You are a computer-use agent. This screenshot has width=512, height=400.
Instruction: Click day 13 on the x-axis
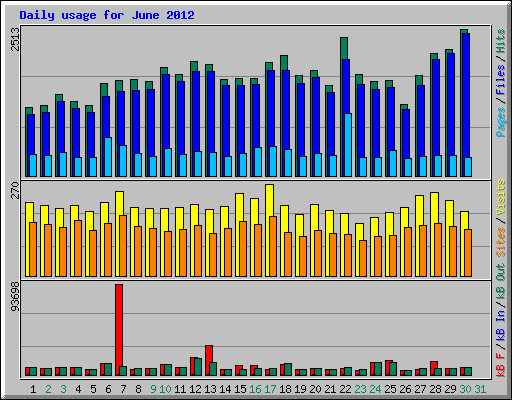210,389
